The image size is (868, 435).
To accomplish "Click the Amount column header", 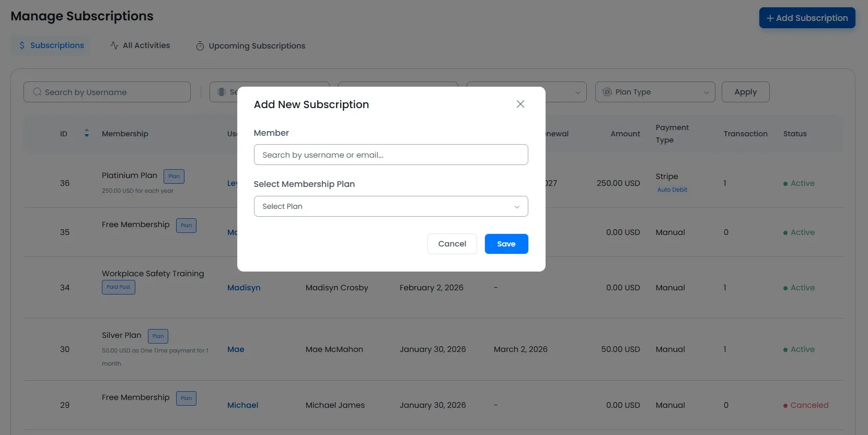I will click(x=625, y=134).
